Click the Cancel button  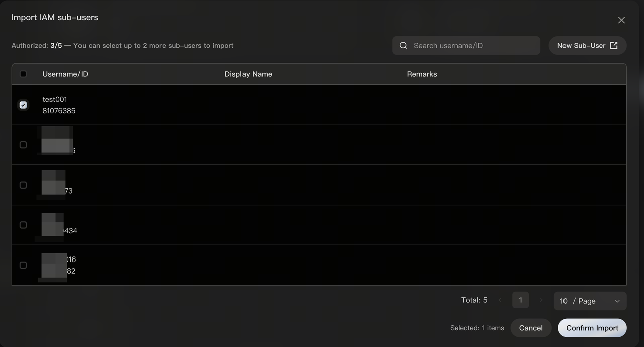coord(531,328)
